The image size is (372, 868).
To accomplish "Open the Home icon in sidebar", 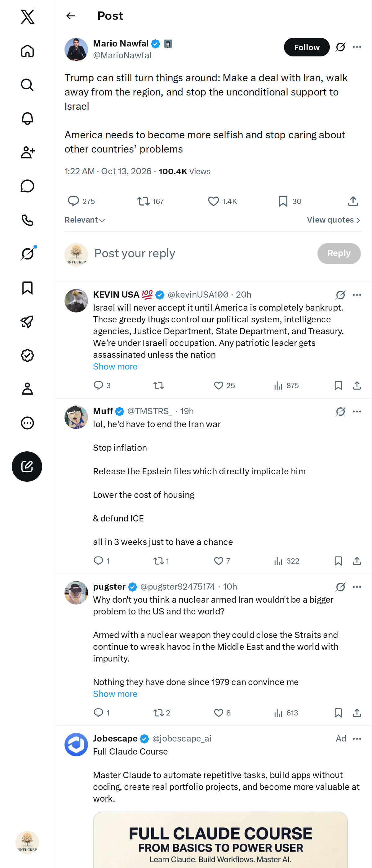I will click(27, 51).
